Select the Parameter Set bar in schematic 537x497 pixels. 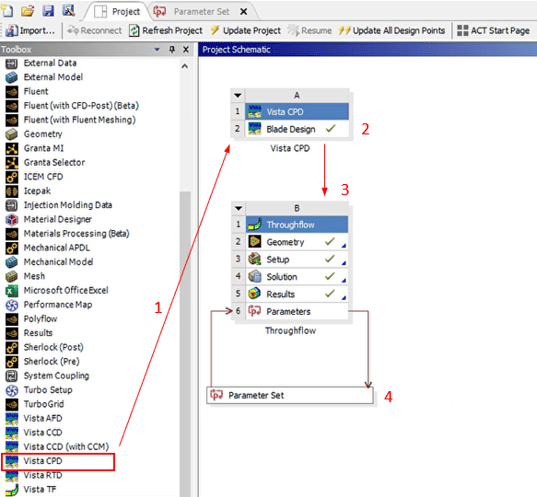pos(290,396)
